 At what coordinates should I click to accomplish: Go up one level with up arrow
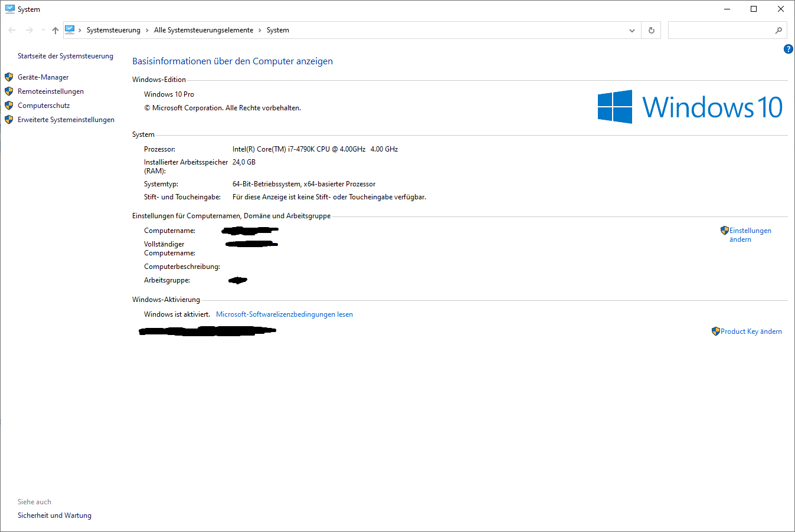(x=55, y=30)
